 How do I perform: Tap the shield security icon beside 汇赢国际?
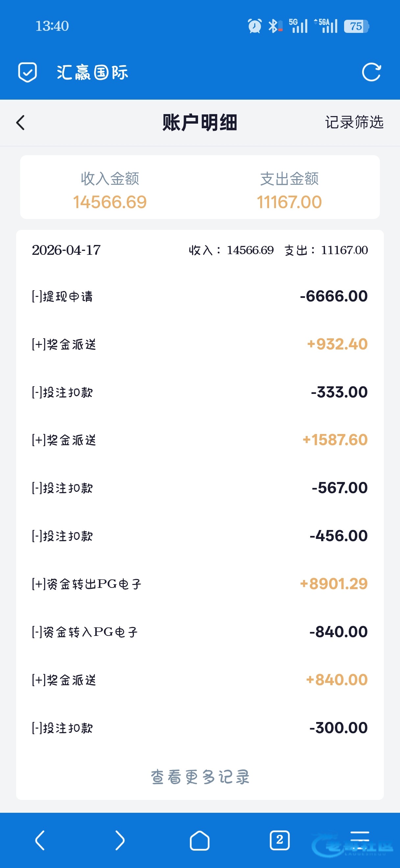click(27, 72)
